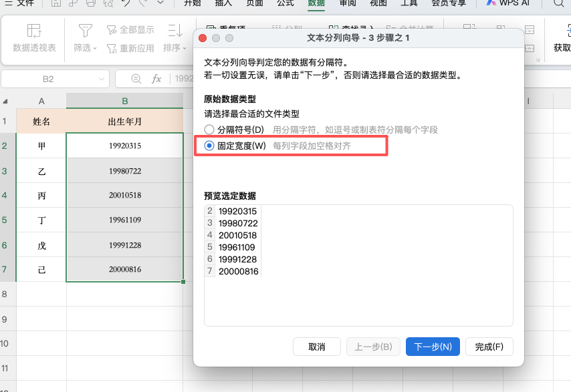Click the expand-outline icon beside the dialog
Screen dimensions: 571x392
pyautogui.click(x=530, y=29)
